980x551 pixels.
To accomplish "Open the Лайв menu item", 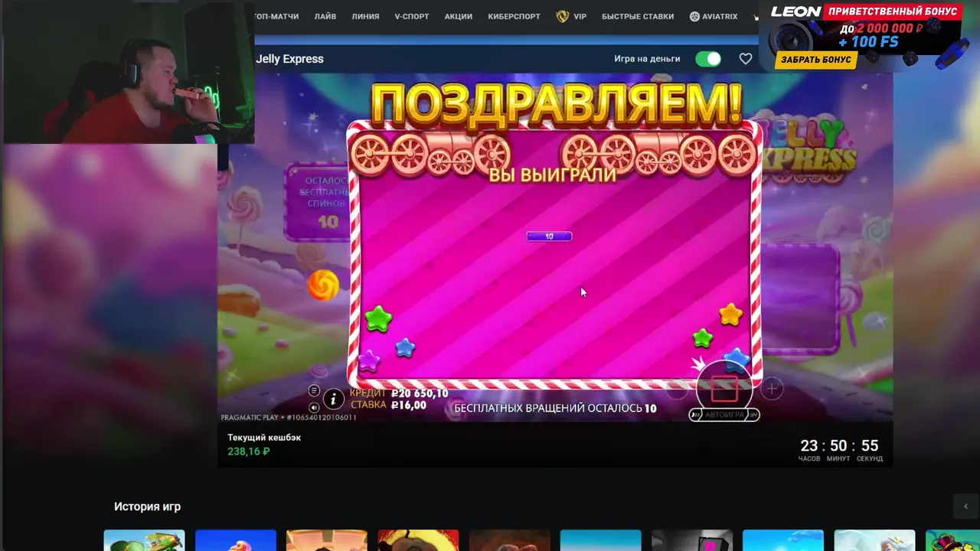I will point(325,16).
